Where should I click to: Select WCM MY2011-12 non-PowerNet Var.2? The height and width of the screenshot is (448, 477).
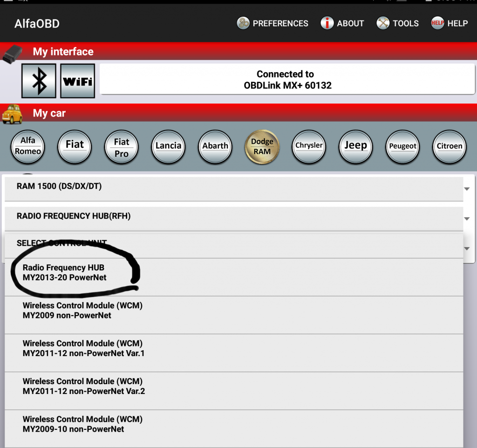tap(234, 391)
